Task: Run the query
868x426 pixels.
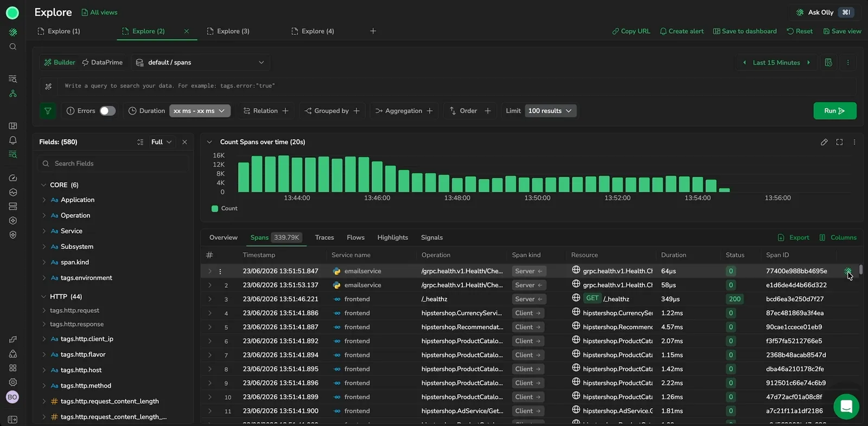Action: tap(834, 111)
